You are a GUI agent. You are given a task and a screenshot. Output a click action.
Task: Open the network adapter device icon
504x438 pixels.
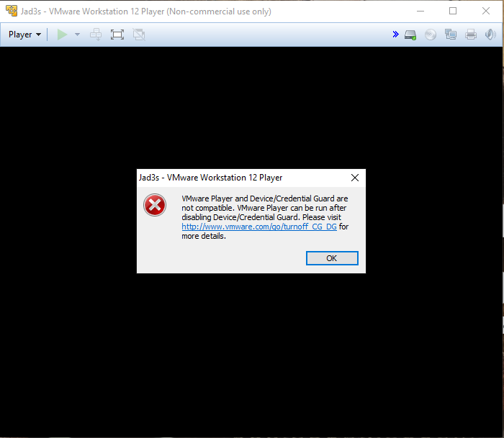pos(451,35)
